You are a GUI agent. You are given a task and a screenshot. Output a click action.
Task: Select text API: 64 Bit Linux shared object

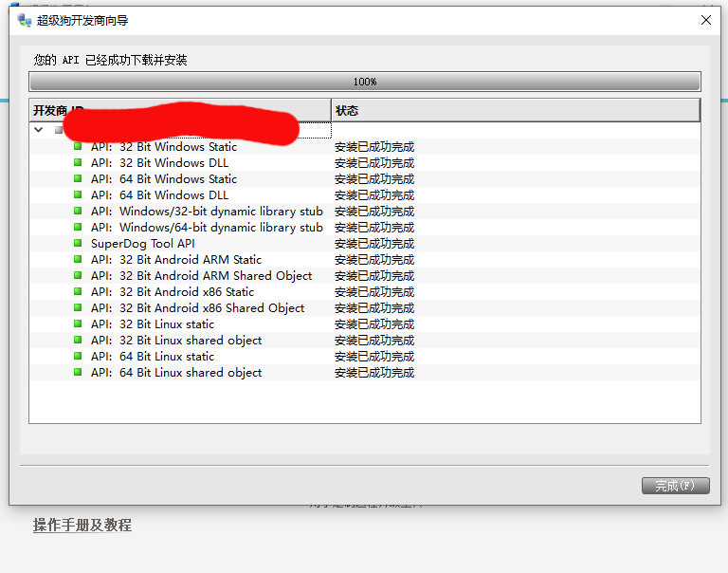point(176,372)
